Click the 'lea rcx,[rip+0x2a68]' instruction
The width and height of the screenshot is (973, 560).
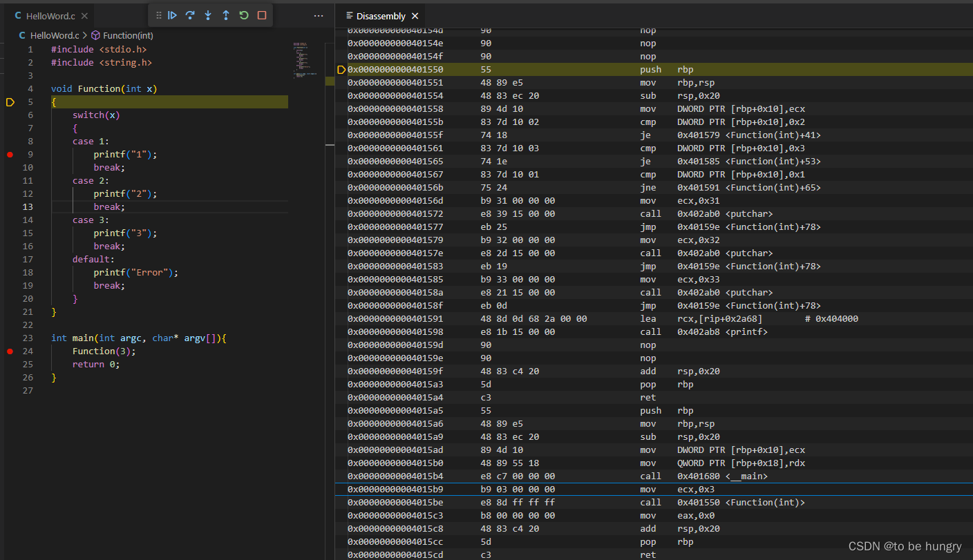[x=701, y=319]
